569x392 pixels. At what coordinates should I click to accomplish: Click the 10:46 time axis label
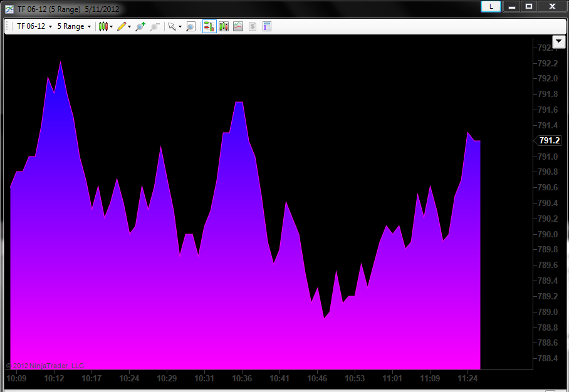pyautogui.click(x=317, y=379)
